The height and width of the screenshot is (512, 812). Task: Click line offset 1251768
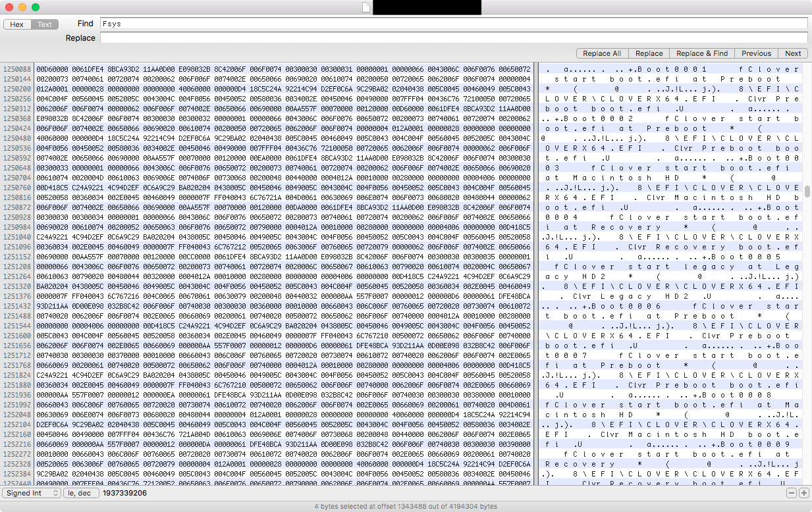16,365
